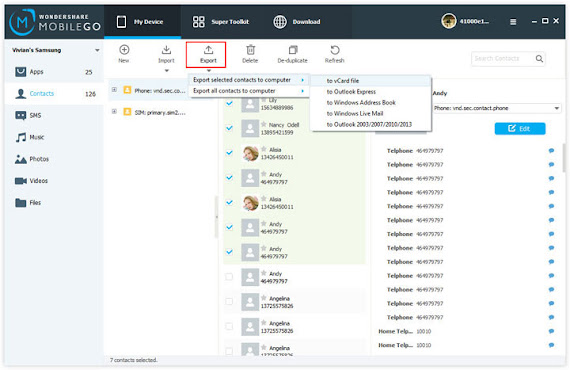Screen dimensions: 570x370
Task: Click the blue Edit button
Action: (520, 128)
